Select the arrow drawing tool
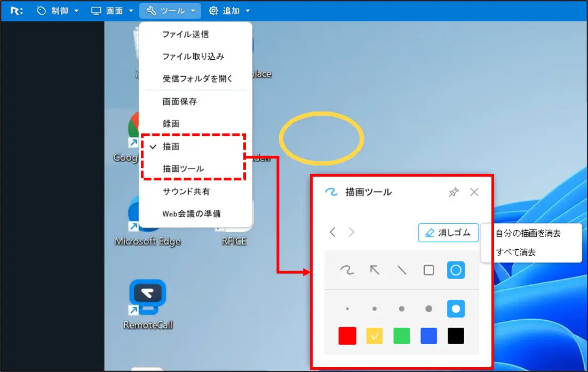The image size is (588, 372). (375, 270)
